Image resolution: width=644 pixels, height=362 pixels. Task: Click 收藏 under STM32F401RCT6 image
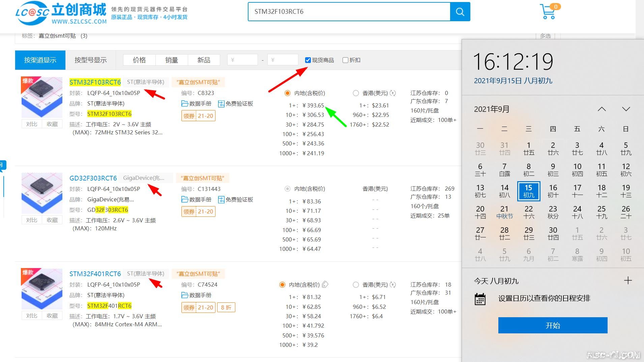click(52, 316)
